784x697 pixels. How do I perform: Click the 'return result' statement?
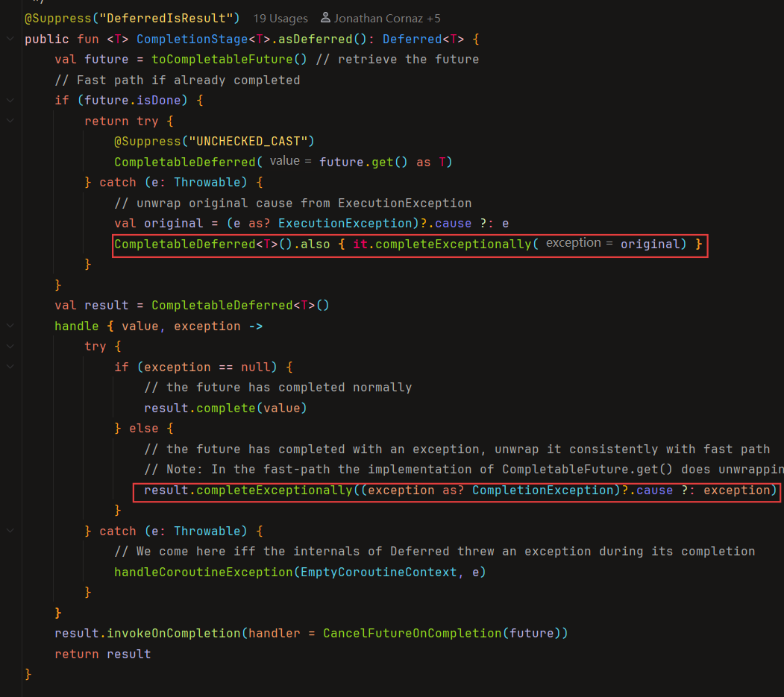click(102, 654)
